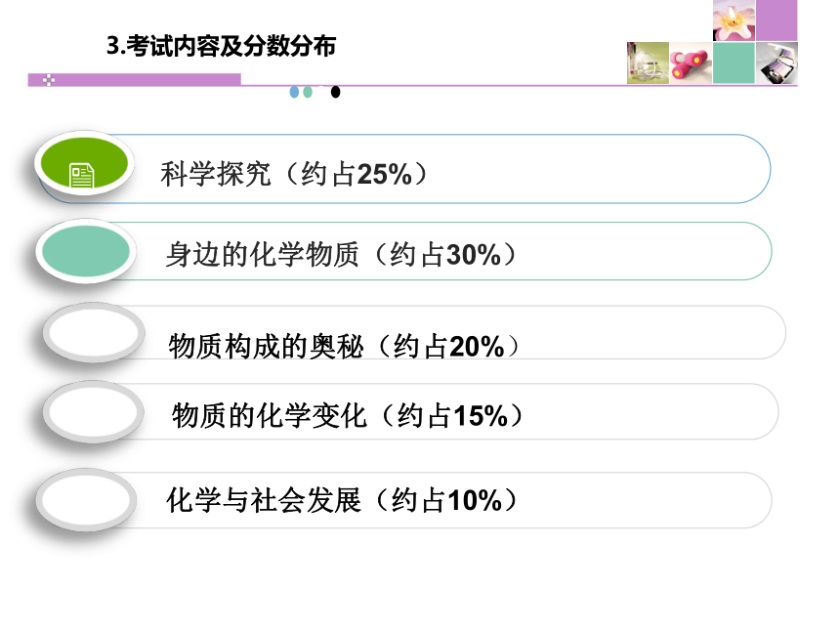Screen dimensions: 840x630
Task: Open the makeup compact photo thumbnail
Action: tap(777, 63)
